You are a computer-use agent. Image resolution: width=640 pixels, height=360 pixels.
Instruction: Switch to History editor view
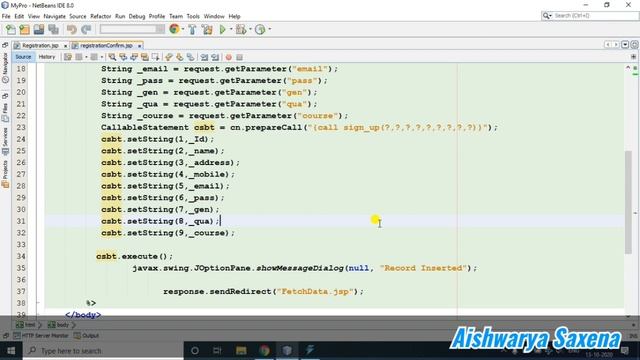(47, 57)
